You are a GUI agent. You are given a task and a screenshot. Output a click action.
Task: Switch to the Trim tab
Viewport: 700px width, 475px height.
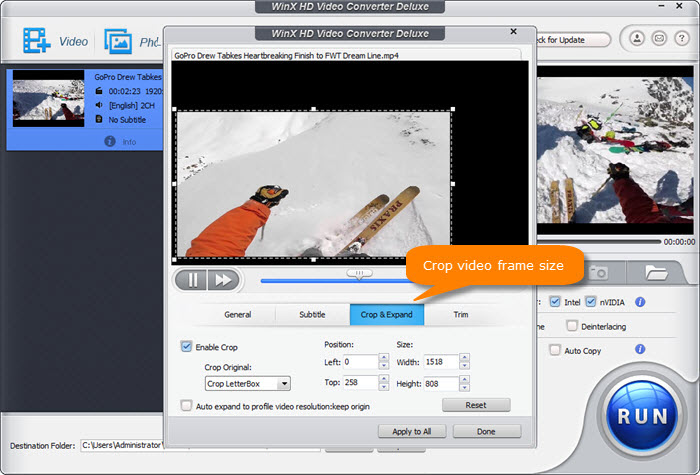coord(461,314)
